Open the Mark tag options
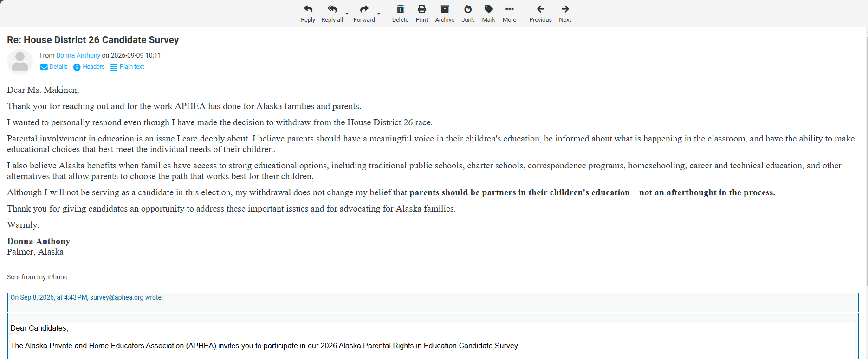 (488, 14)
